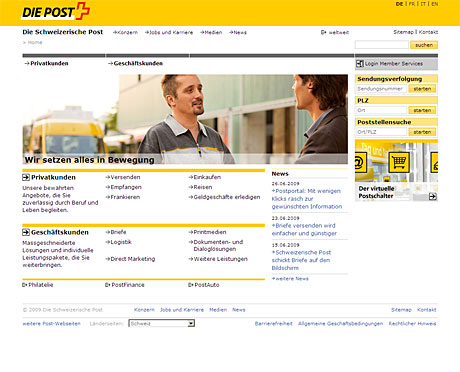Click weitere News link
The image size is (460, 372).
[x=290, y=279]
